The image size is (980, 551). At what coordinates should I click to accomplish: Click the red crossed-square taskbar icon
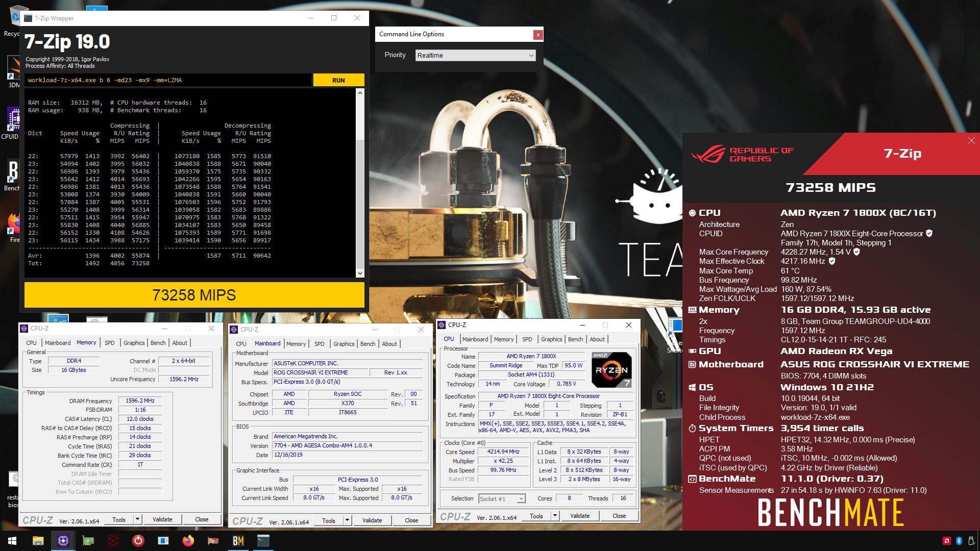(113, 541)
